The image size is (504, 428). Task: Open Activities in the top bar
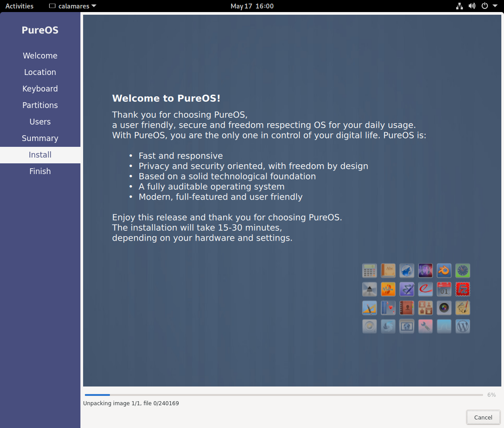19,6
